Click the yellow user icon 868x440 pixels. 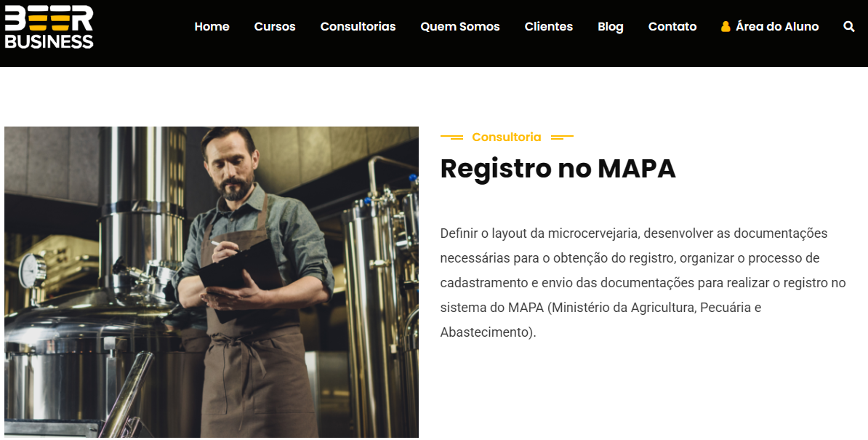[x=726, y=27]
